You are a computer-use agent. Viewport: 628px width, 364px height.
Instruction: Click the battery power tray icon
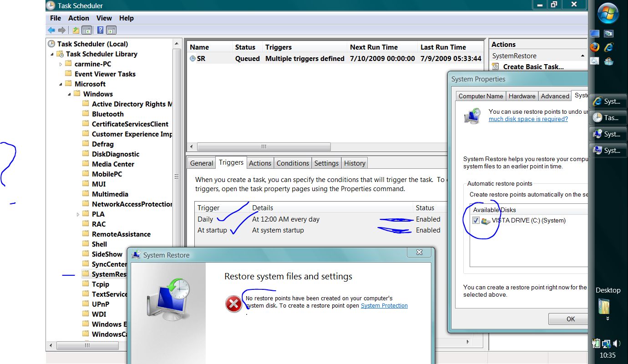596,344
